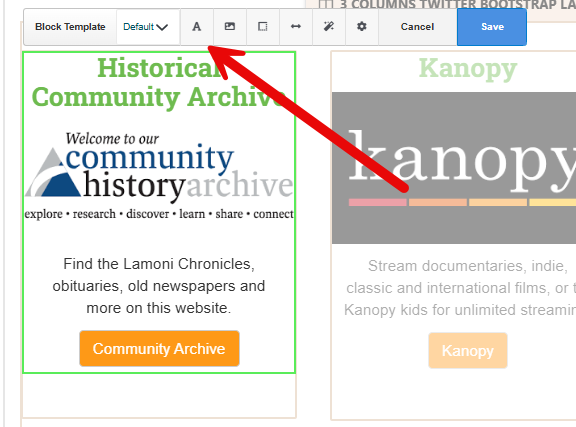Open the gear settings icon in toolbar

click(x=362, y=27)
